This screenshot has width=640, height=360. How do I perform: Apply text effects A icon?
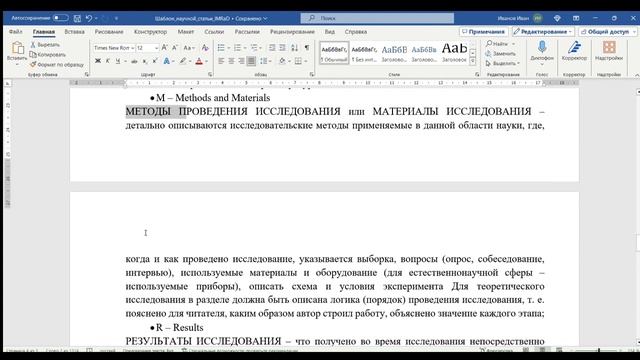[166, 61]
